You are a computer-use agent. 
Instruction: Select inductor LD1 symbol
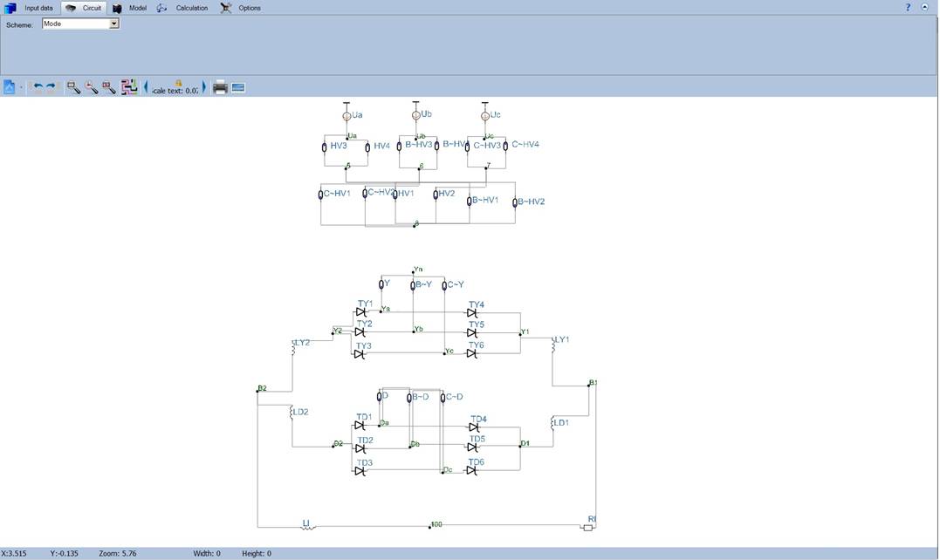pos(552,423)
